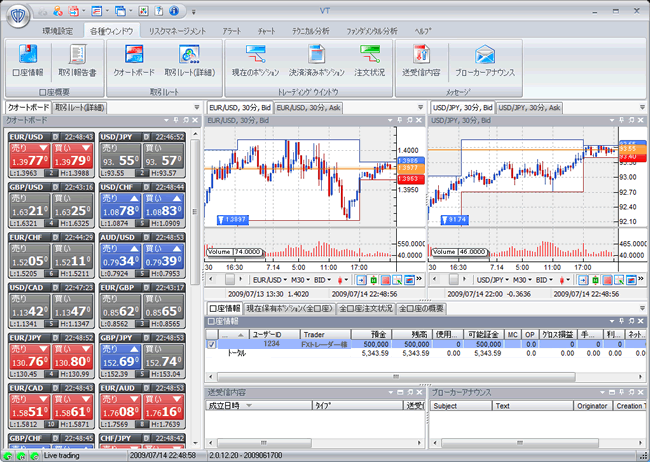This screenshot has width=650, height=462.
Task: Click the rightmost chart icon in USD/JPY toolbar
Action: pyautogui.click(x=631, y=280)
